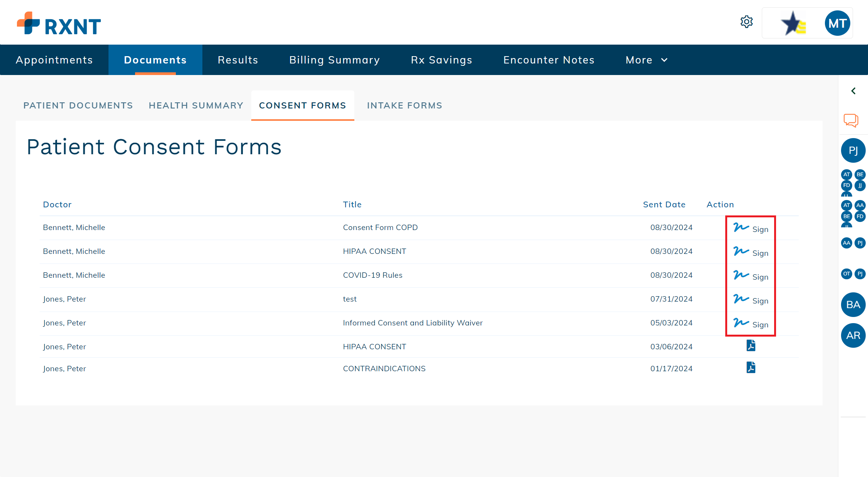This screenshot has height=477, width=868.
Task: Click the date 07/31/2024
Action: (x=671, y=299)
